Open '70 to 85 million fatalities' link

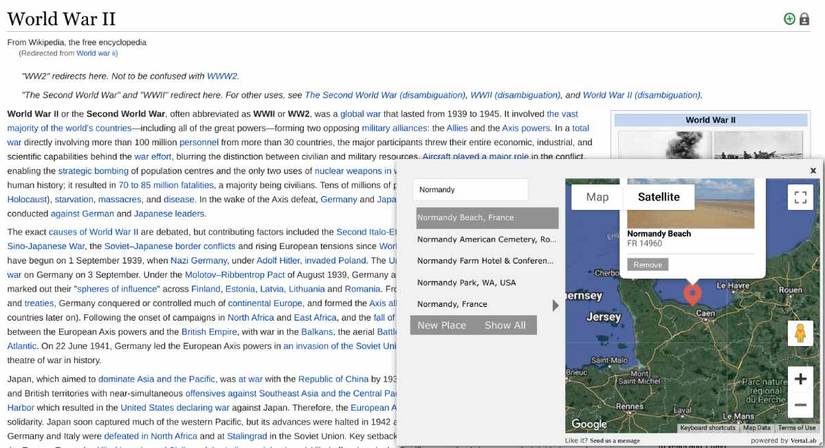pos(166,185)
